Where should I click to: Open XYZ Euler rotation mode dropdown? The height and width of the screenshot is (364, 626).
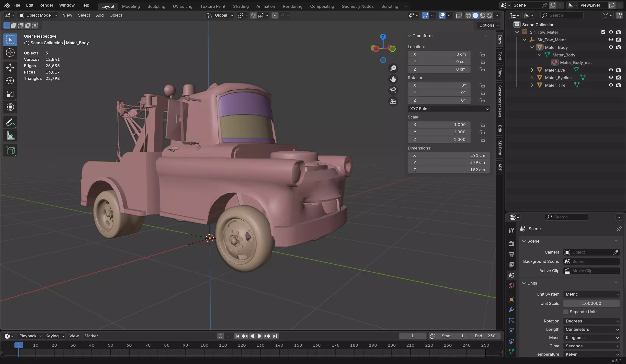449,109
